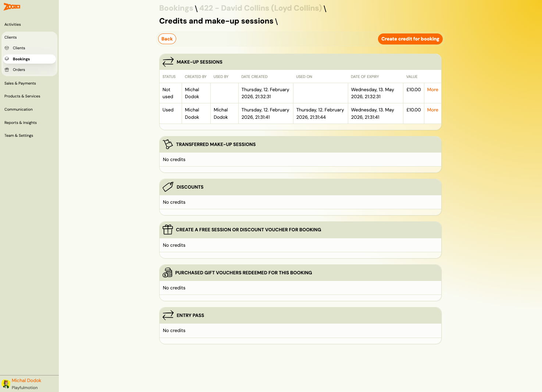Viewport: 542px width, 392px height.
Task: Click the Back button
Action: click(167, 39)
